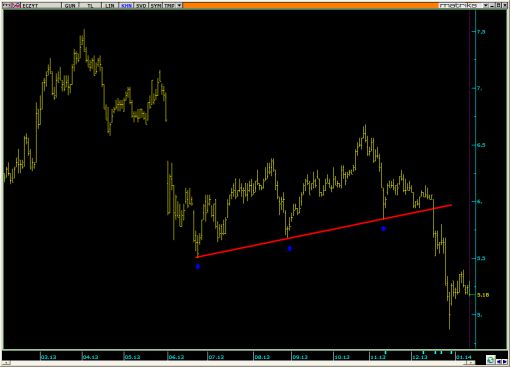Open the combo box at top right
Viewport: 510px width, 367px height.
[463, 5]
